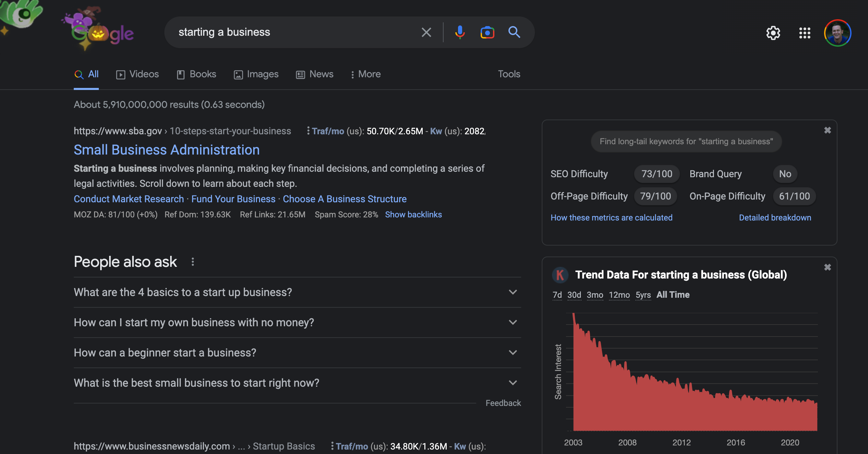The width and height of the screenshot is (868, 454).
Task: Open Google Lens camera search
Action: pyautogui.click(x=487, y=32)
